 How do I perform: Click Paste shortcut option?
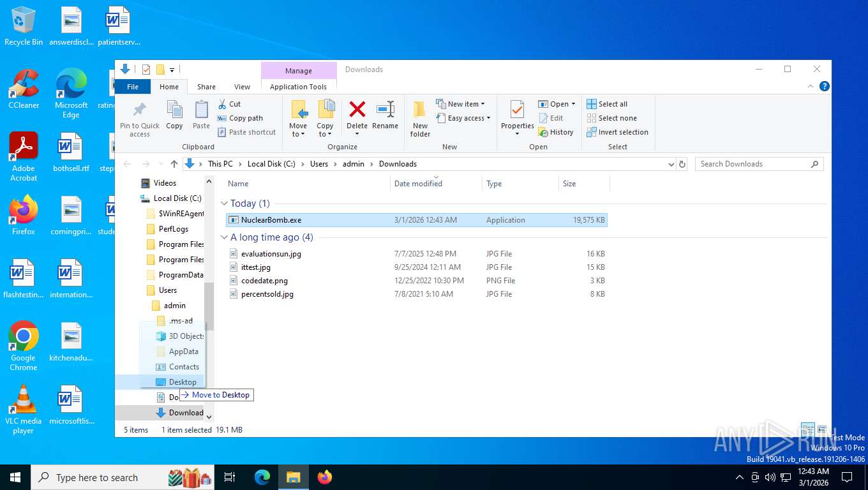247,132
